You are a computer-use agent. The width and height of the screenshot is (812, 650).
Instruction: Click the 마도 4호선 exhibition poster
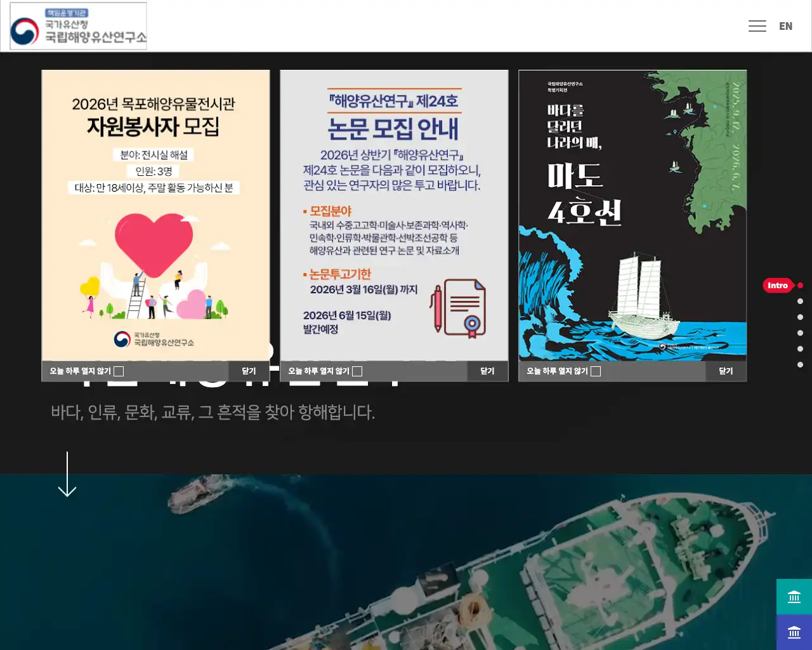point(632,216)
